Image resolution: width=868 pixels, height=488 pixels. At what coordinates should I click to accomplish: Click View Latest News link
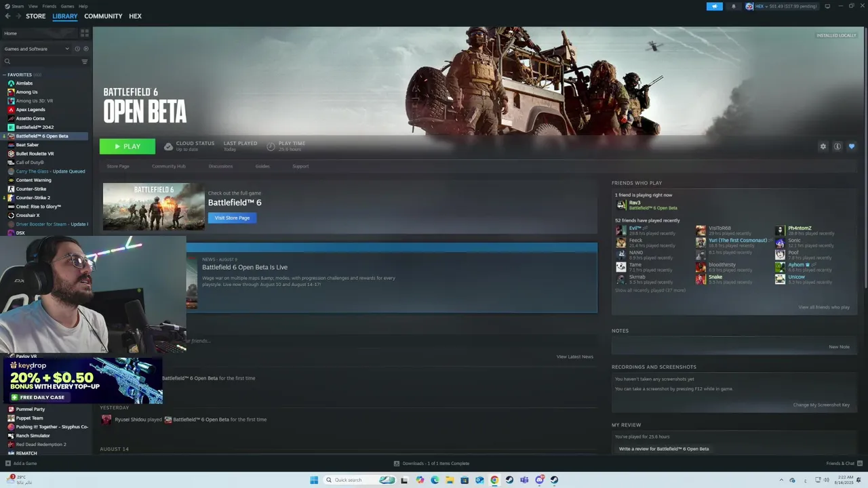click(x=574, y=357)
